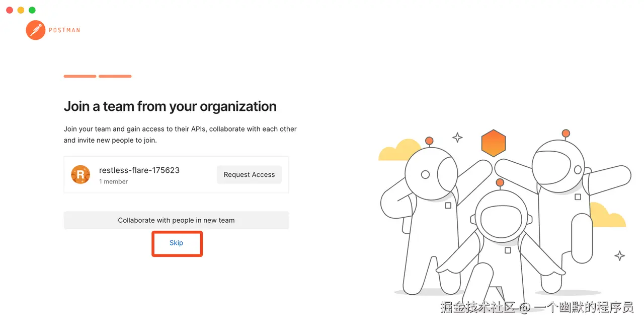
Task: Close the window with red button
Action: (10, 10)
